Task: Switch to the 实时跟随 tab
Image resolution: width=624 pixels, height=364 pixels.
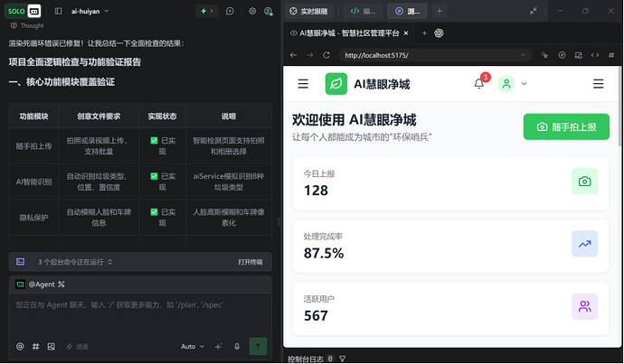Action: [x=308, y=11]
